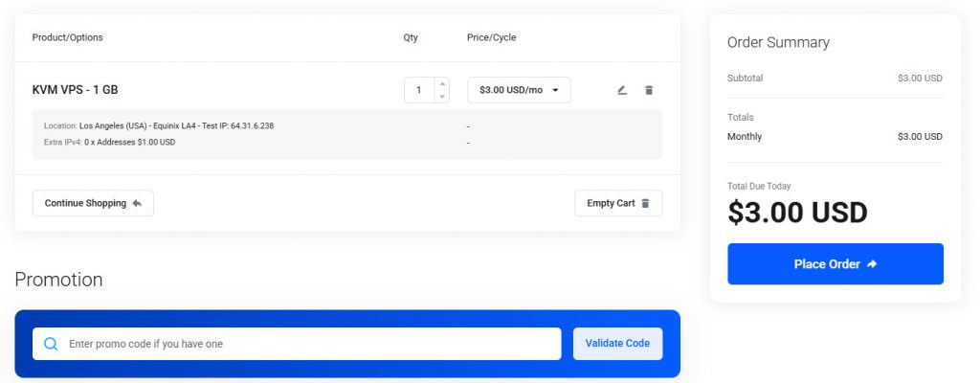The height and width of the screenshot is (383, 980).
Task: Click the Continue Shopping label
Action: point(85,203)
